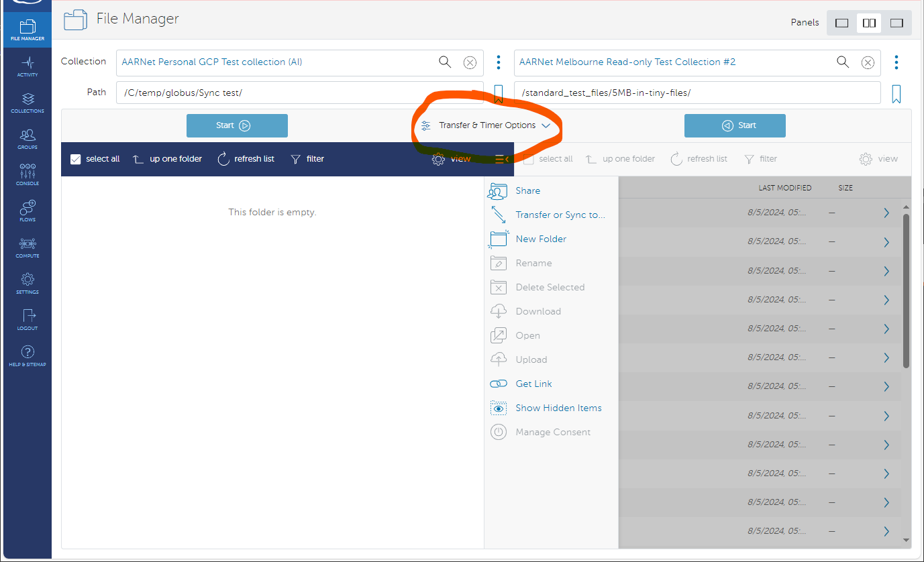The height and width of the screenshot is (562, 924).
Task: Open Settings from the sidebar
Action: (x=28, y=284)
